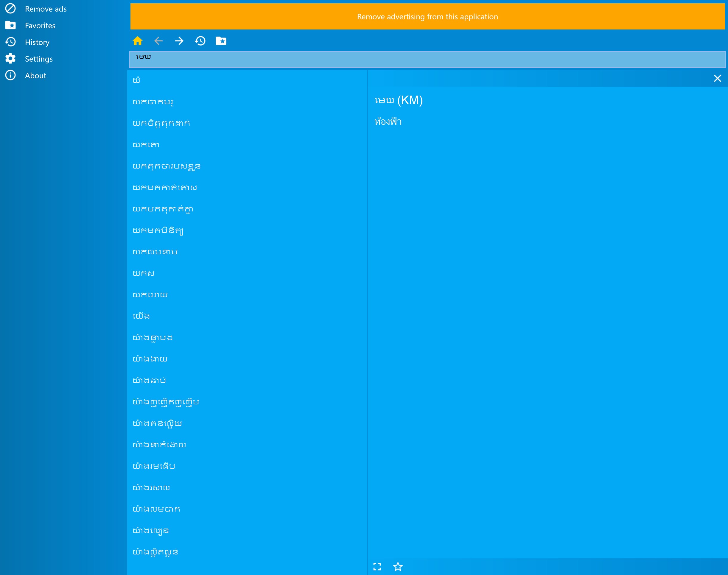Click the Home icon in toolbar
728x575 pixels.
(x=137, y=41)
